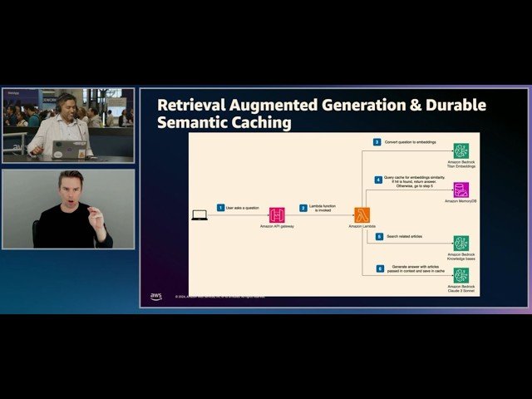Select the Amazon API Gateway icon
The width and height of the screenshot is (532, 399).
(x=277, y=215)
